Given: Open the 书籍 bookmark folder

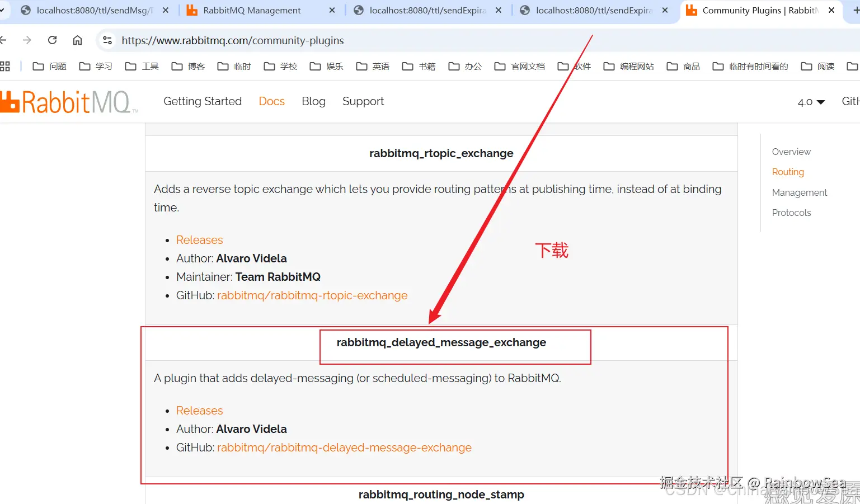Looking at the screenshot, I should coord(419,66).
